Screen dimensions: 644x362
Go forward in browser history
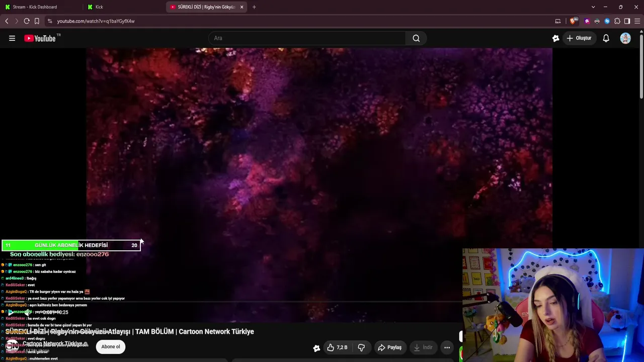(16, 21)
